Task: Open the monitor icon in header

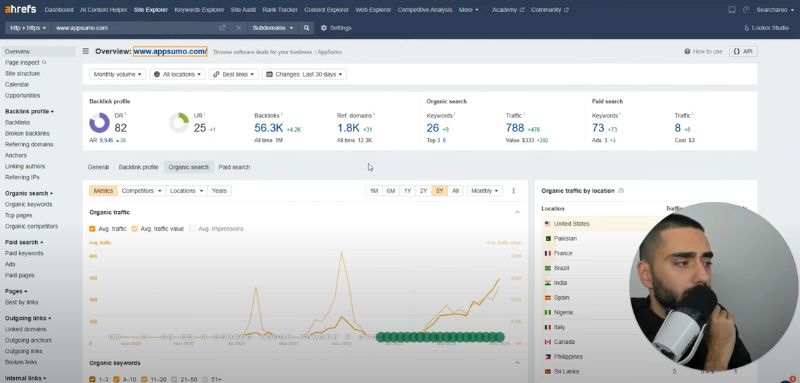Action: 732,10
